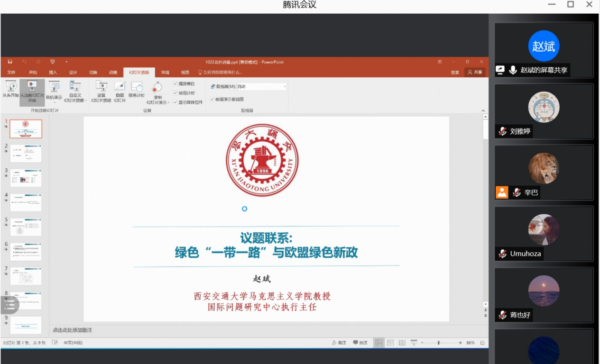The height and width of the screenshot is (364, 600).
Task: Open reading view from status bar
Action: (402, 343)
